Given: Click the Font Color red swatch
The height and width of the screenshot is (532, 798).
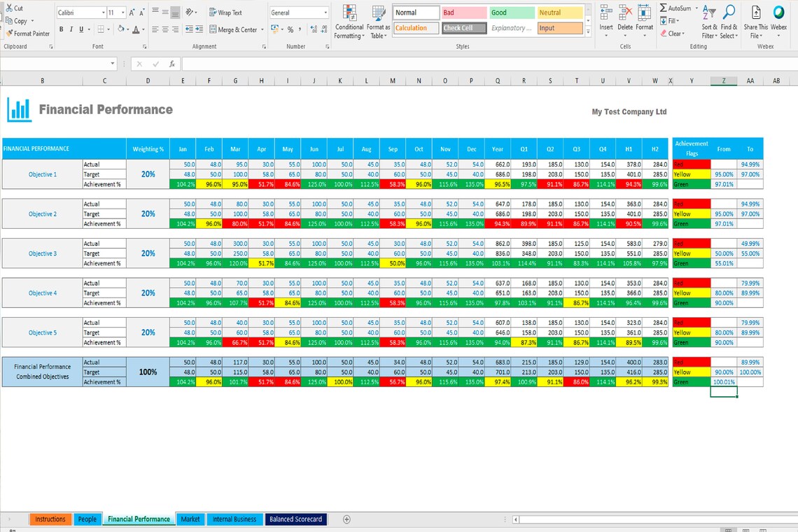Looking at the screenshot, I should click(x=136, y=33).
